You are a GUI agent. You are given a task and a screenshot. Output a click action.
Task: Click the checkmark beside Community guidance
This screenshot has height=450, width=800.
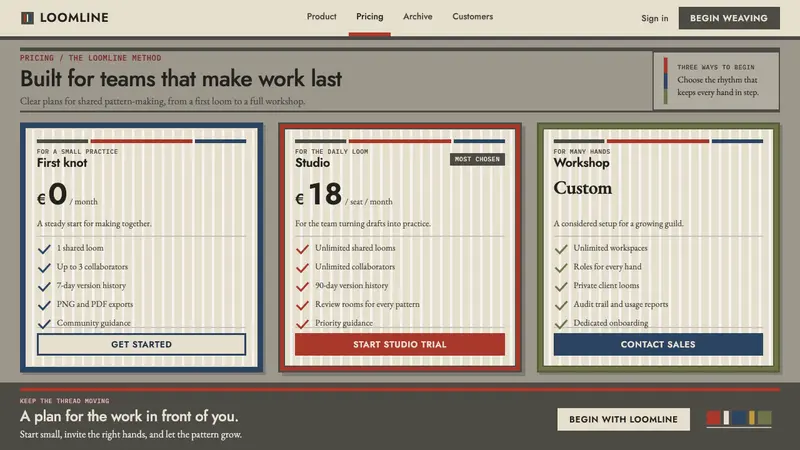[44, 323]
